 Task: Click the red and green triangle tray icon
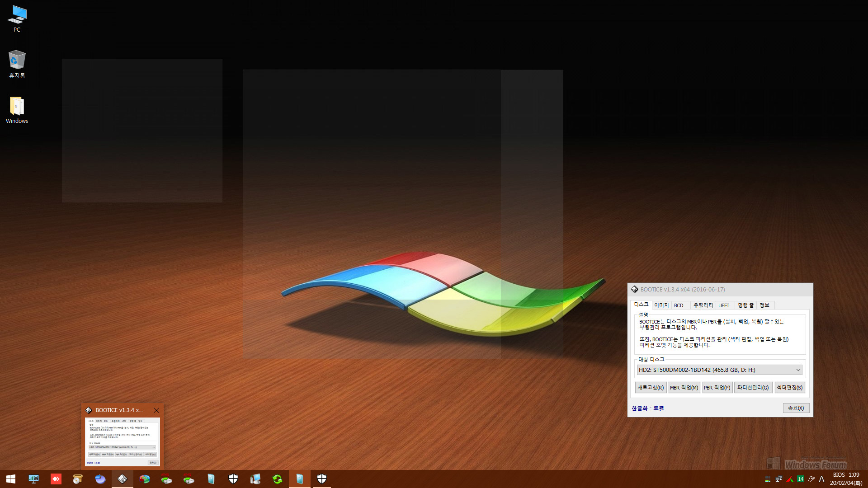click(x=790, y=479)
